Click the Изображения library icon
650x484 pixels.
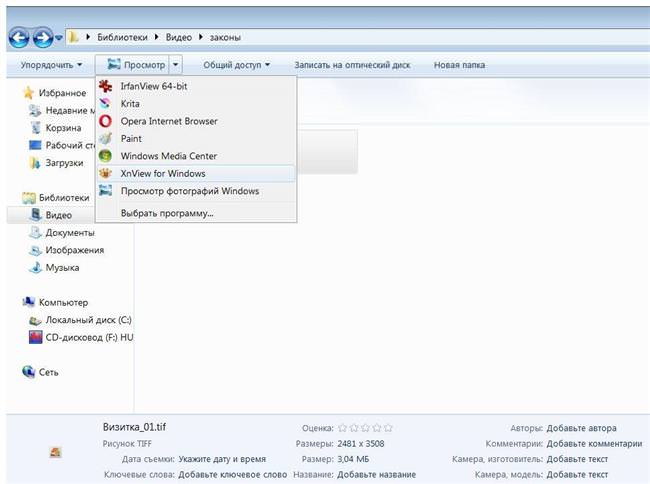click(36, 250)
